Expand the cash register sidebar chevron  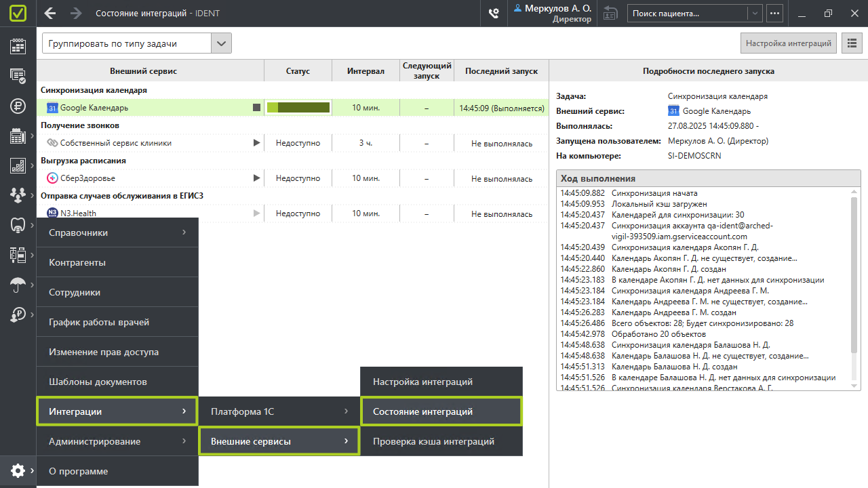(x=32, y=136)
